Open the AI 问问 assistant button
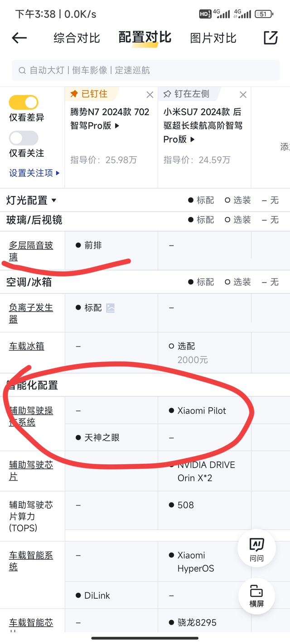The width and height of the screenshot is (290, 644). click(x=256, y=550)
